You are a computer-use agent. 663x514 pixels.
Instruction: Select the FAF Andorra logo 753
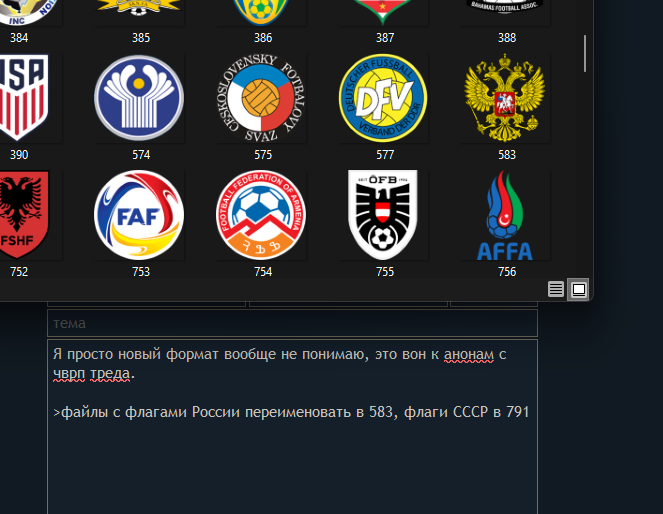(x=139, y=215)
